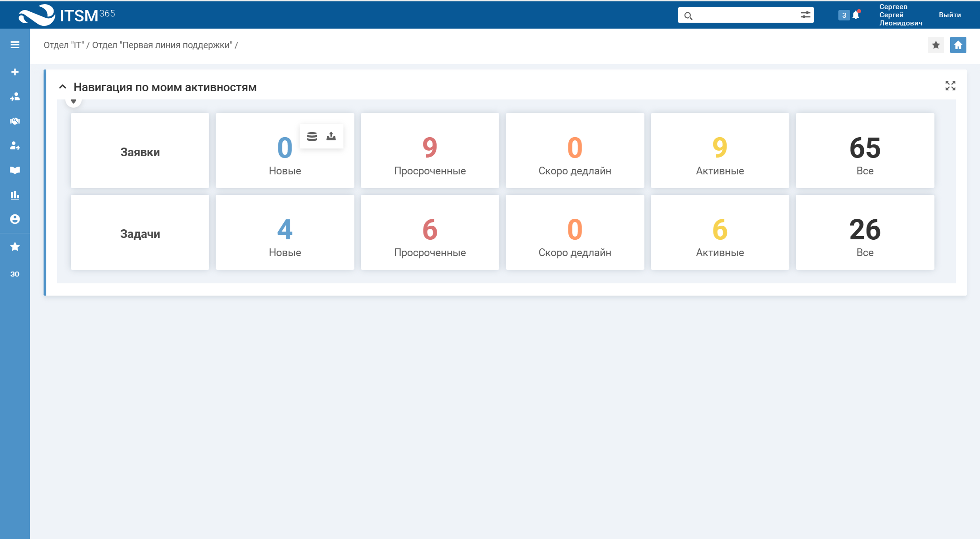The width and height of the screenshot is (980, 539).
Task: Open the database icon on the Новые card
Action: pos(312,135)
